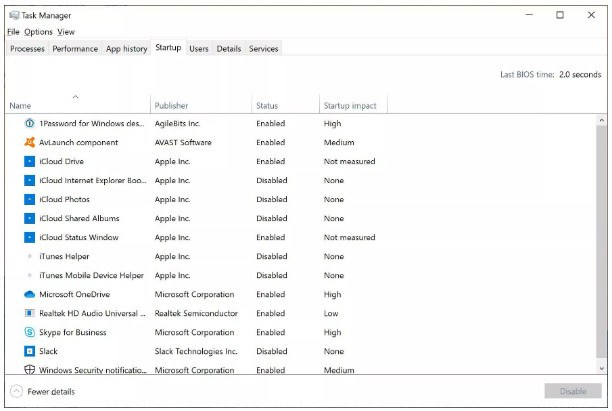612x411 pixels.
Task: Click the iCloud Status Window icon
Action: pos(29,237)
